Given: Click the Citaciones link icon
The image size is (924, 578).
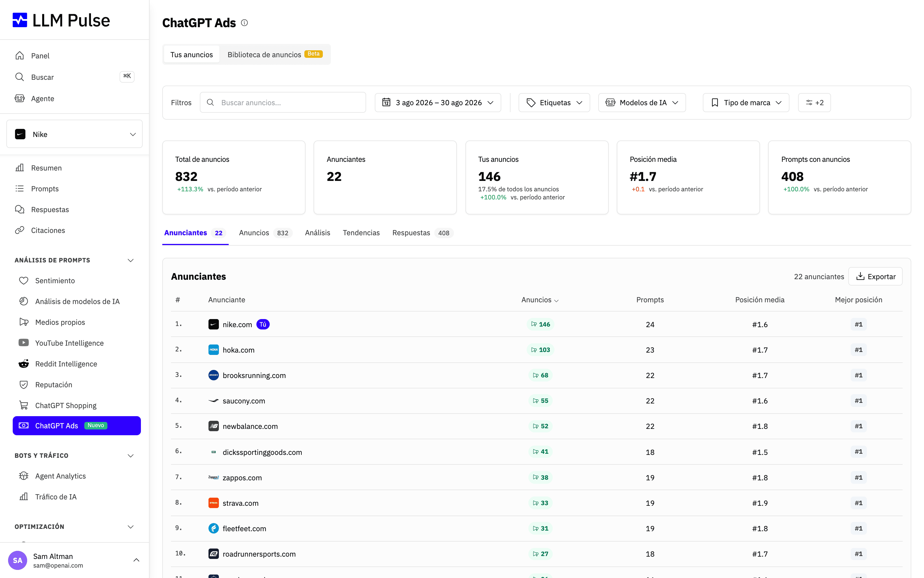Looking at the screenshot, I should tap(19, 230).
